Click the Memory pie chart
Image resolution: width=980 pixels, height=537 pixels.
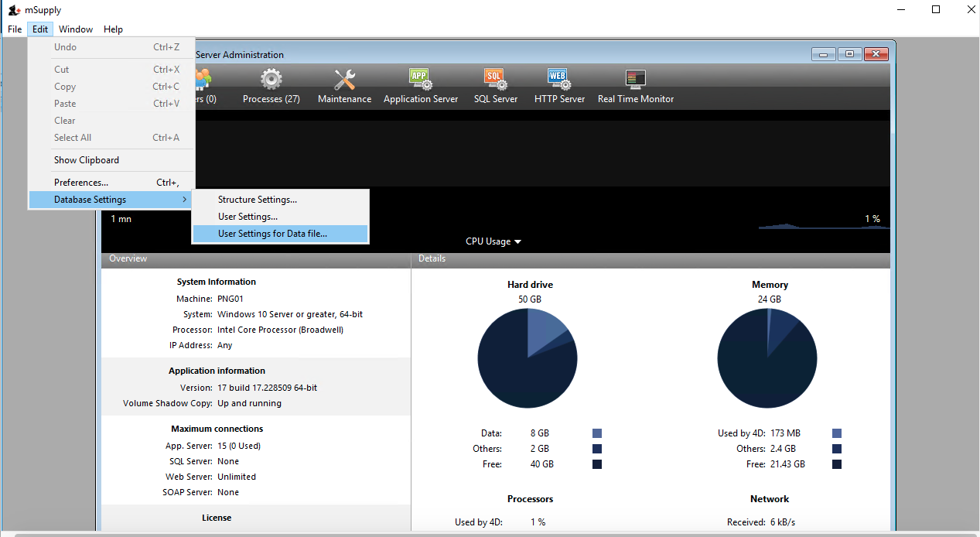tap(767, 357)
